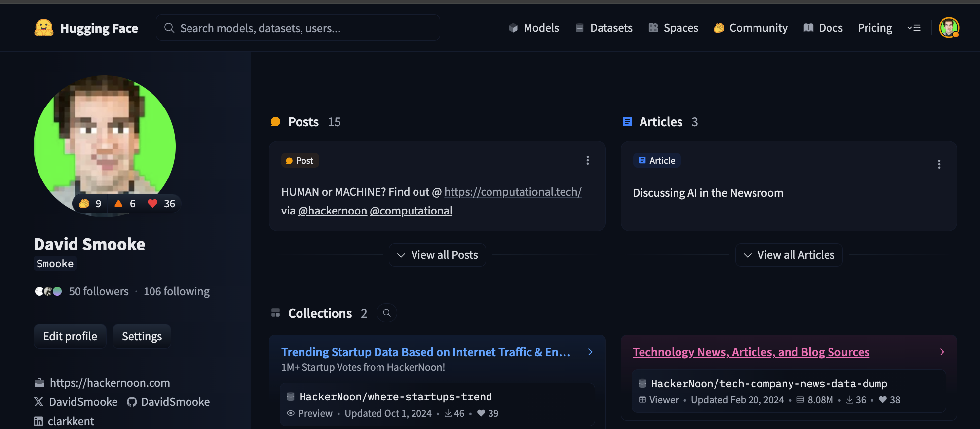Click the search magnifier icon in the search bar

coord(169,28)
